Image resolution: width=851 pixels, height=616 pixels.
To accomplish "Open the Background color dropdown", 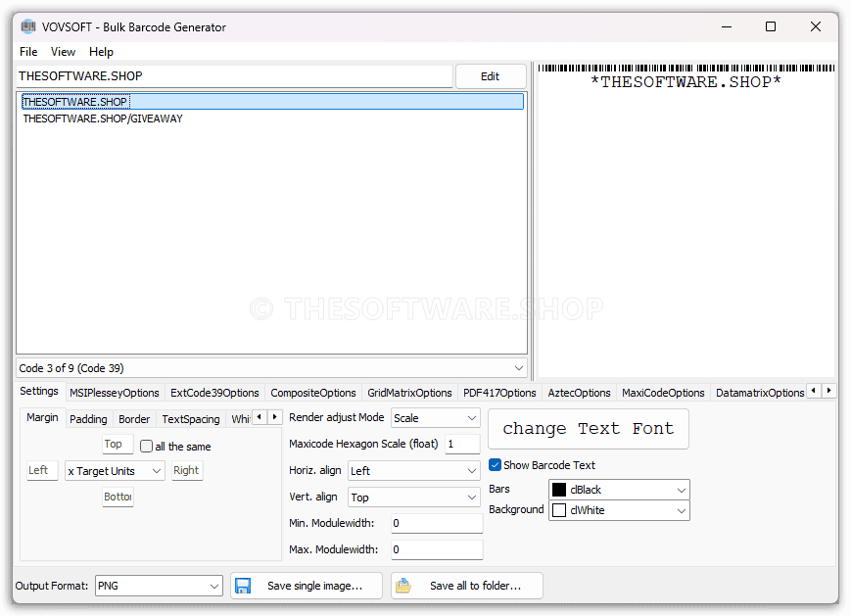I will (x=619, y=510).
